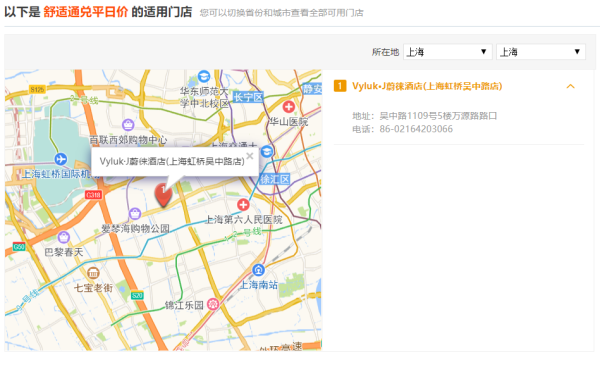Click the 巴黎春天 shopping icon

click(64, 237)
